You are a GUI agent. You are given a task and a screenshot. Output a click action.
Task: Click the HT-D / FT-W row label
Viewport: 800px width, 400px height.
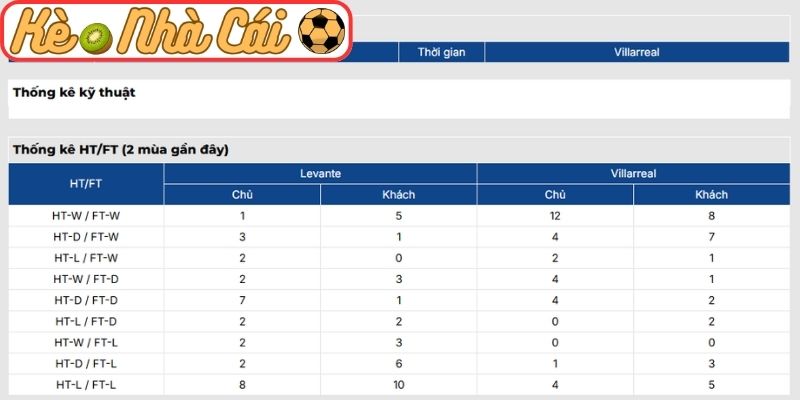(x=86, y=236)
